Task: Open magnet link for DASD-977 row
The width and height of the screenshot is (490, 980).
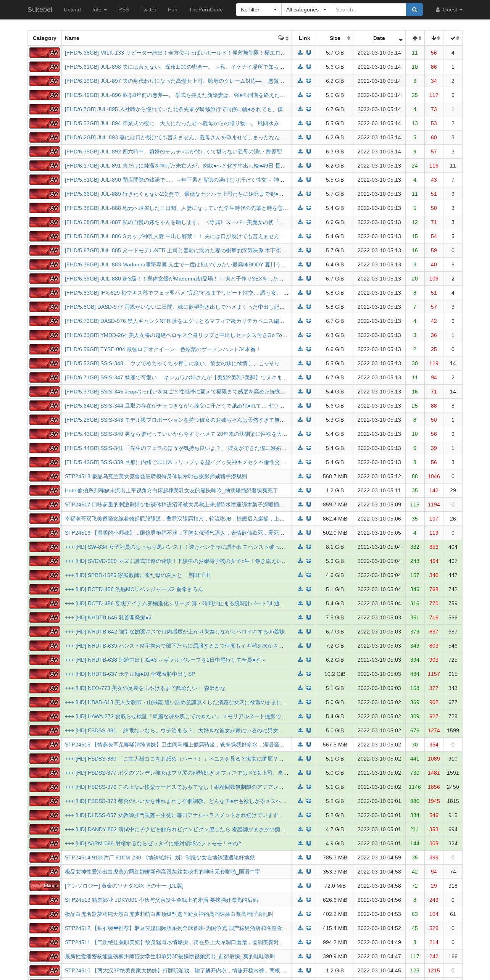Action: click(309, 307)
